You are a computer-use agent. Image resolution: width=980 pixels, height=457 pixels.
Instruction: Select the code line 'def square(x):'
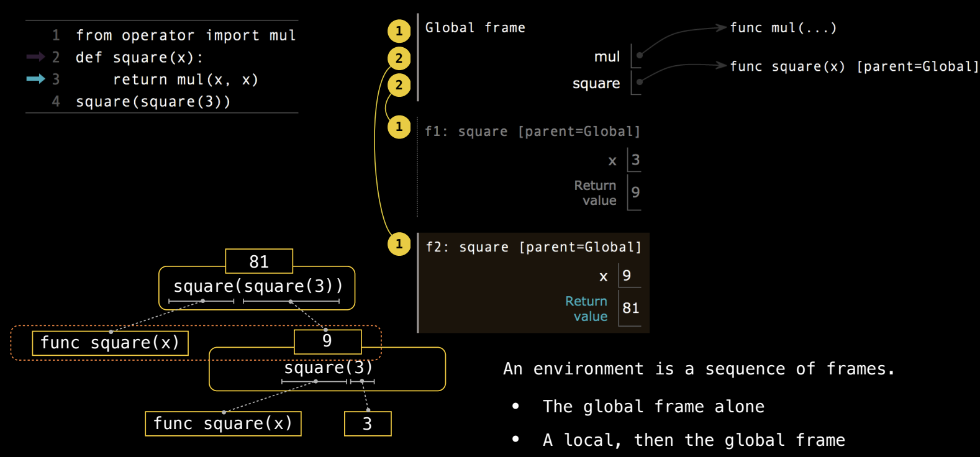(x=139, y=58)
